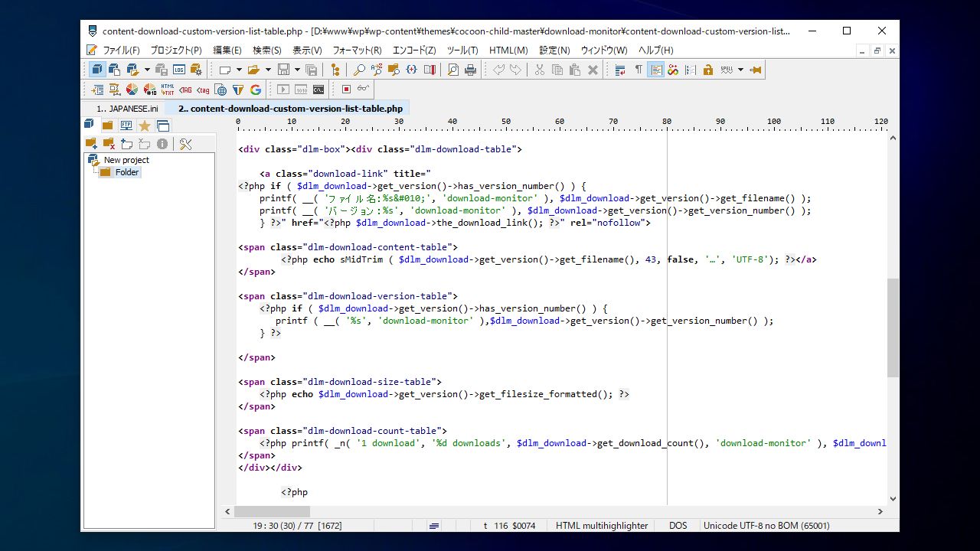Toggle special characters pilcrow icon

click(x=639, y=70)
